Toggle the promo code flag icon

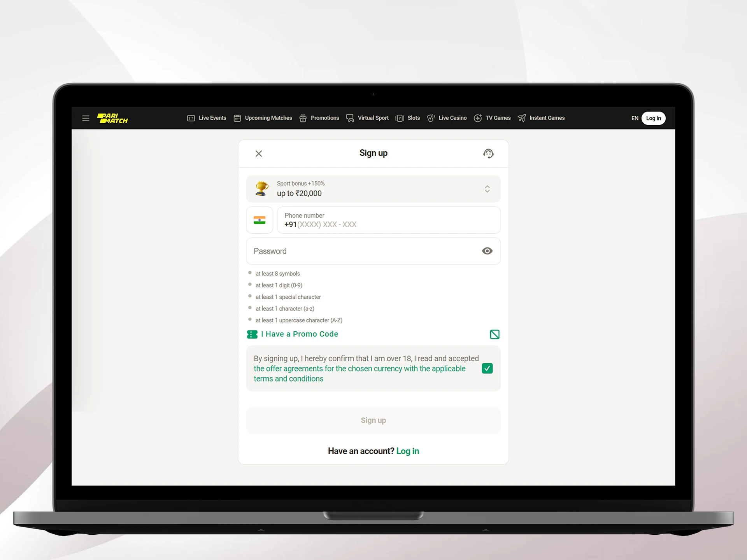click(494, 334)
